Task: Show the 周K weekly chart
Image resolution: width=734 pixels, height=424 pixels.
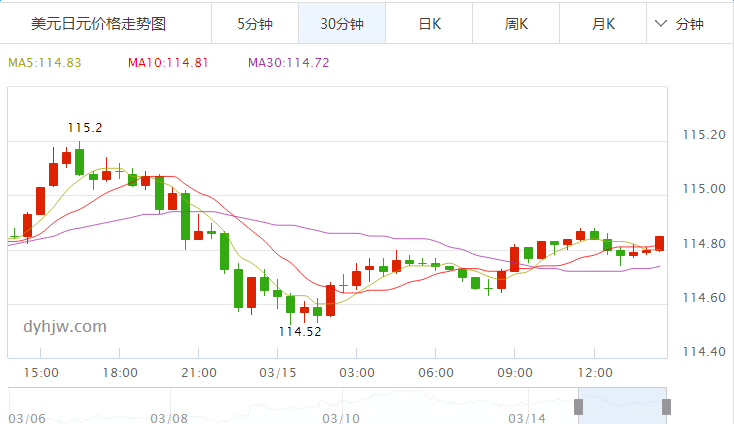Action: coord(516,23)
